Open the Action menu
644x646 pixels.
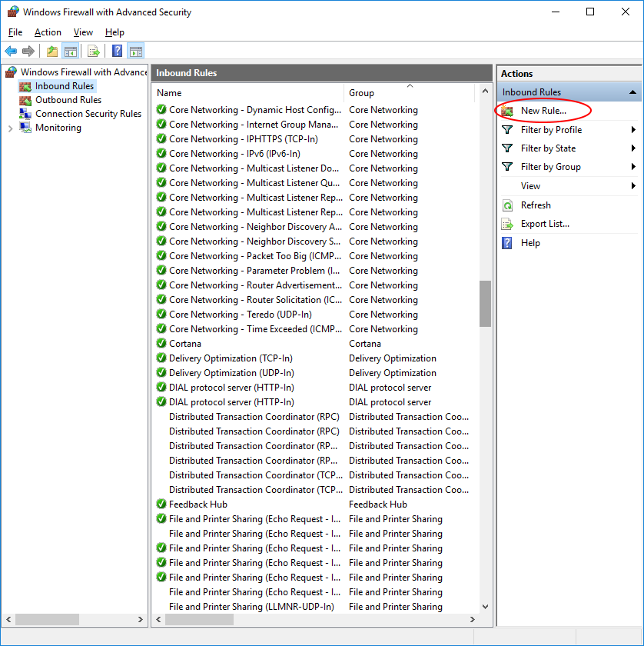[x=48, y=32]
